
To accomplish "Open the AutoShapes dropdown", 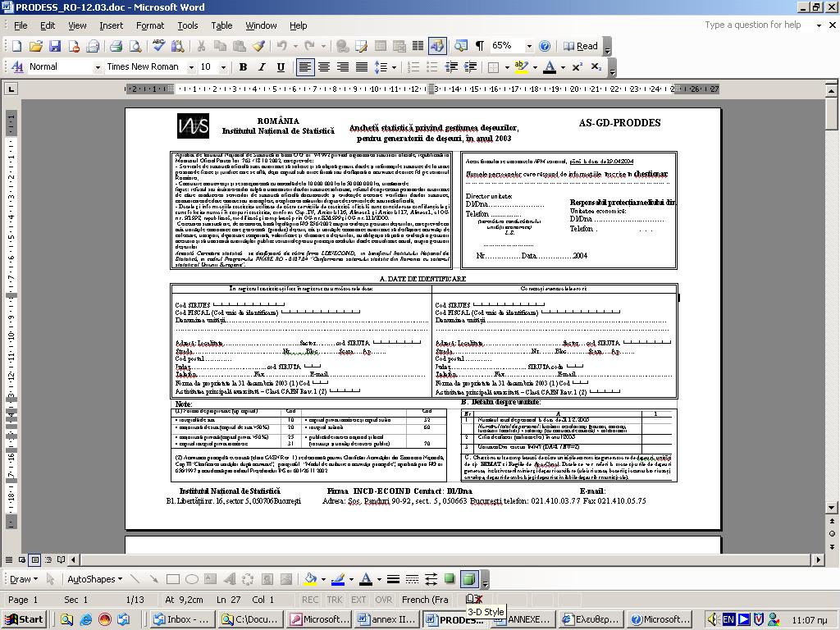I will pos(95,579).
